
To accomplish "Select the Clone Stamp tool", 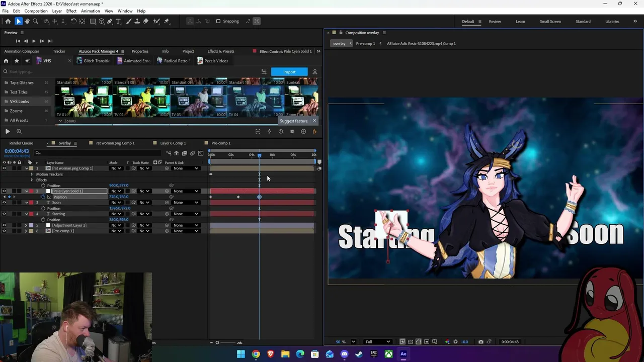I will (x=137, y=21).
